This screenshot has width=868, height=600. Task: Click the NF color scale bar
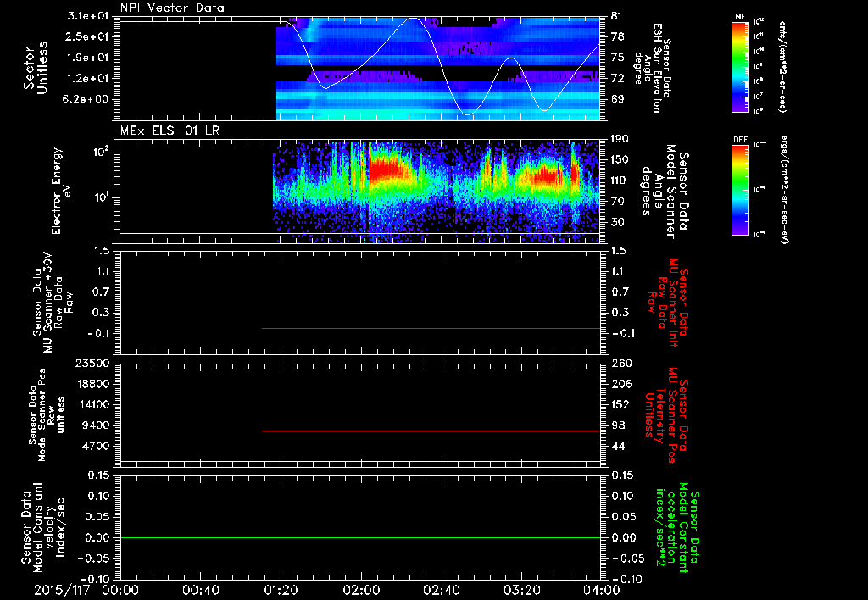coord(741,67)
